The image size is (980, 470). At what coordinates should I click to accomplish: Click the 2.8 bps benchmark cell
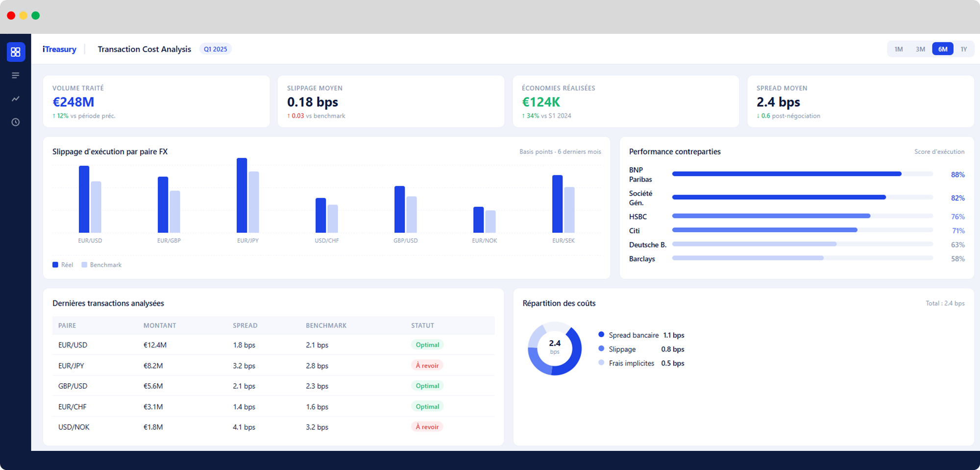pos(317,366)
